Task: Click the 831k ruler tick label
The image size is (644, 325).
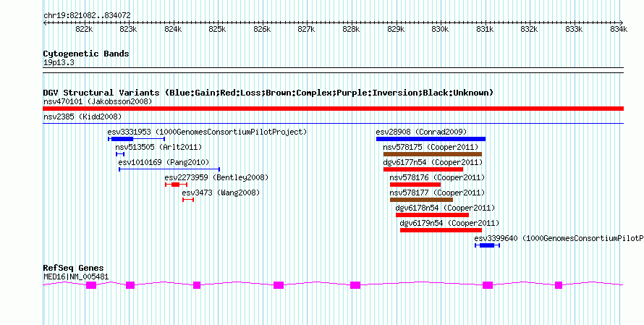Action: pyautogui.click(x=485, y=30)
